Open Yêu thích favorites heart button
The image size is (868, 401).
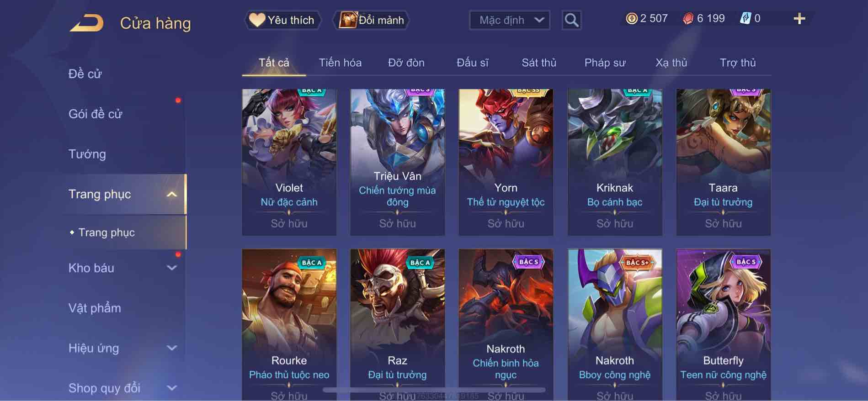pos(282,20)
